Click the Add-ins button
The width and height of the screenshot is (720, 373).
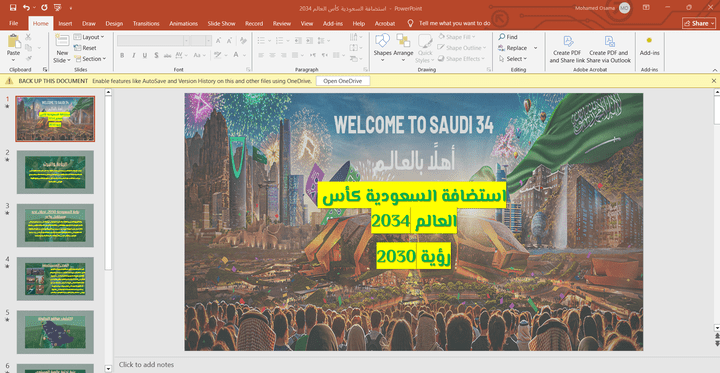tap(649, 47)
